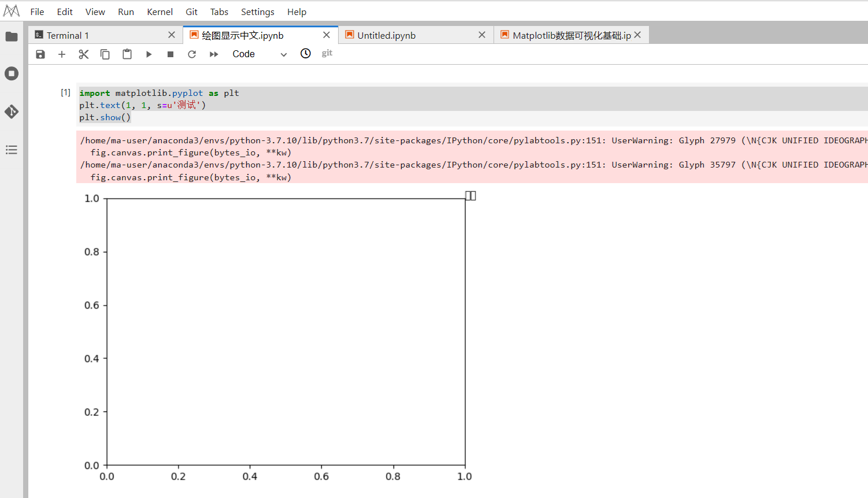Screen dimensions: 868x498
Task: Click the notebook icon on Untitled.ipynb tab
Action: tap(350, 35)
